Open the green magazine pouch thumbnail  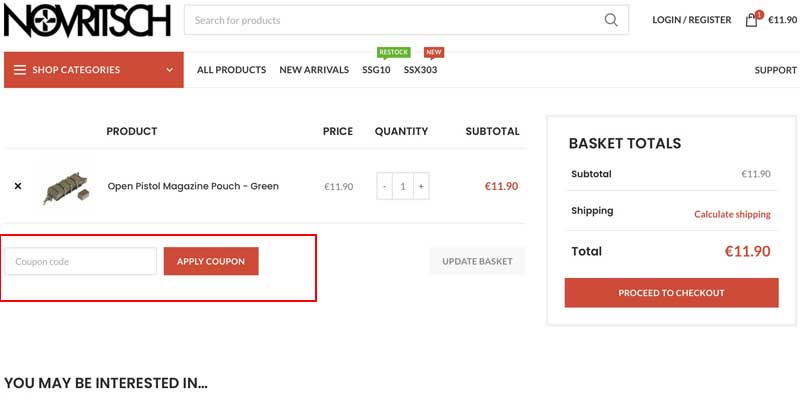tap(66, 186)
